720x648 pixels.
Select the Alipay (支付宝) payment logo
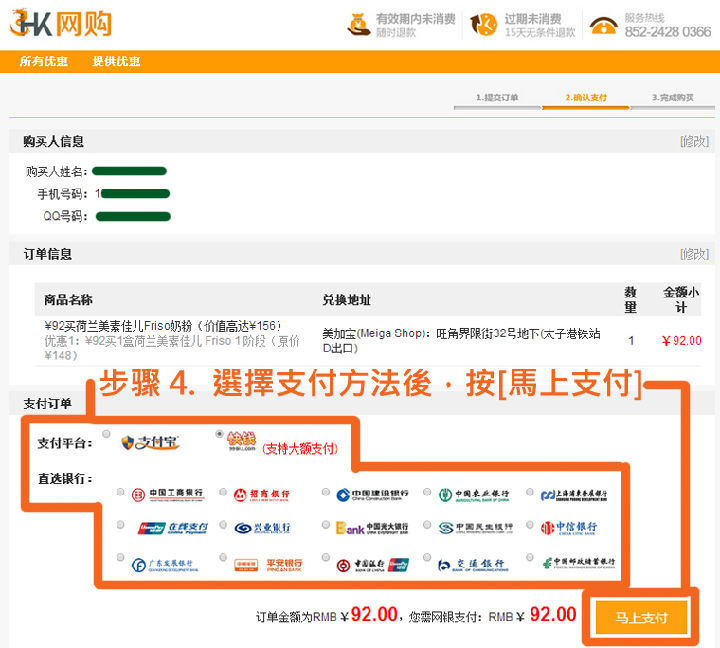(x=150, y=443)
